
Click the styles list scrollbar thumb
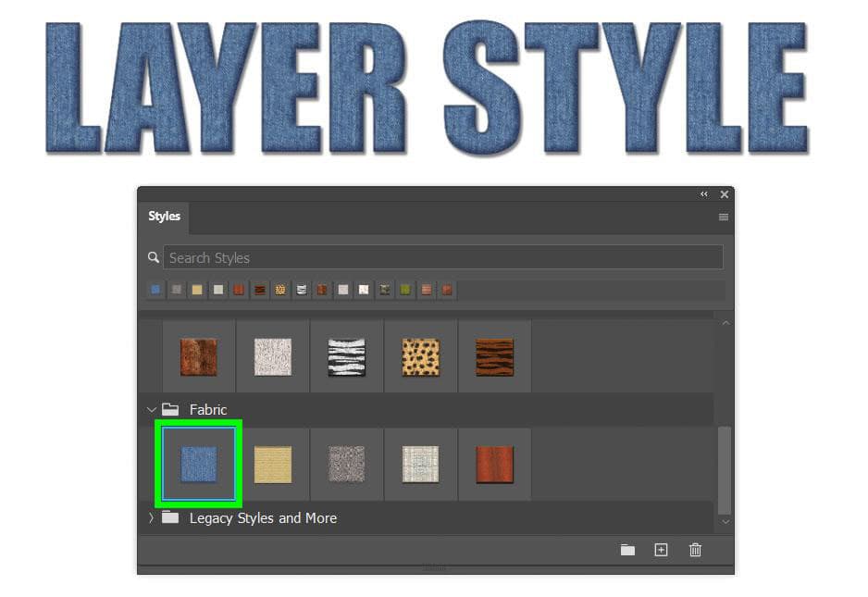(725, 470)
